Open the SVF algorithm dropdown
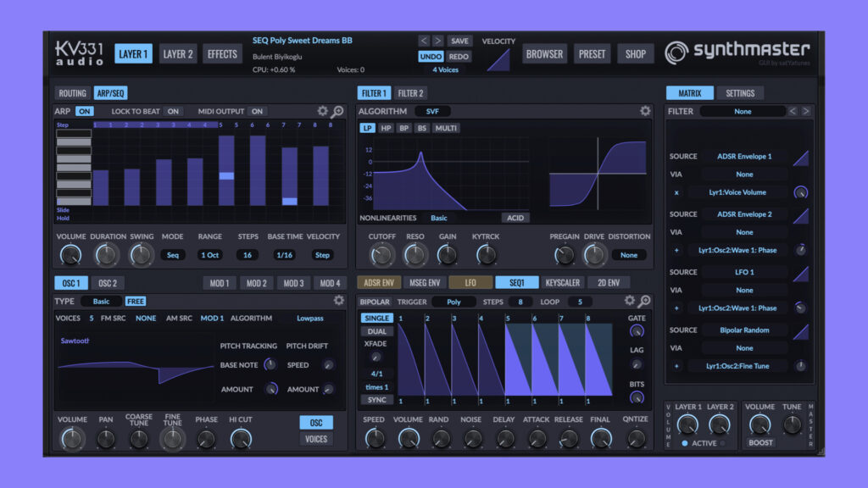This screenshot has width=868, height=488. click(x=431, y=111)
